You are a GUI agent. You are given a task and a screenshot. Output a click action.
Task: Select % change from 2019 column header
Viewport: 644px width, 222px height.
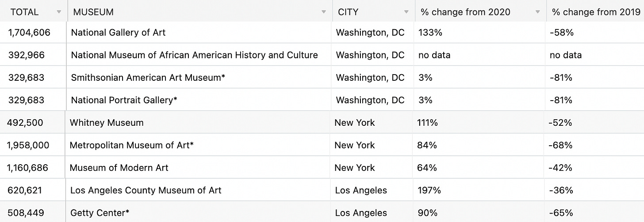click(596, 11)
